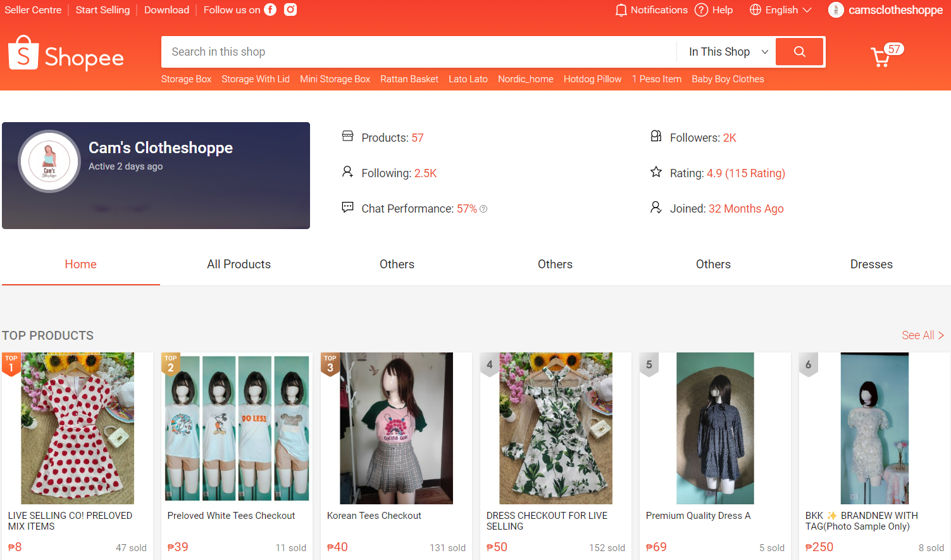
Task: Click the language globe icon
Action: (755, 10)
